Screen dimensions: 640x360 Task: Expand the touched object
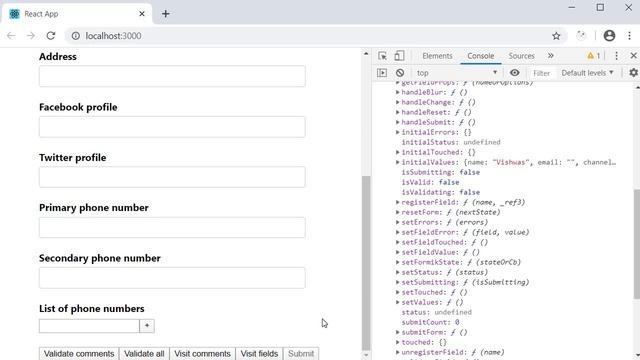(x=398, y=342)
